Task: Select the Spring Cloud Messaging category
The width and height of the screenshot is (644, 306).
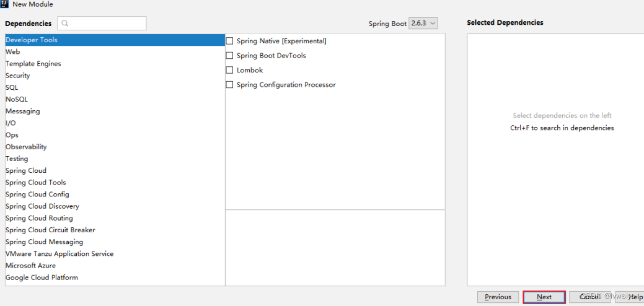Action: (x=115, y=242)
